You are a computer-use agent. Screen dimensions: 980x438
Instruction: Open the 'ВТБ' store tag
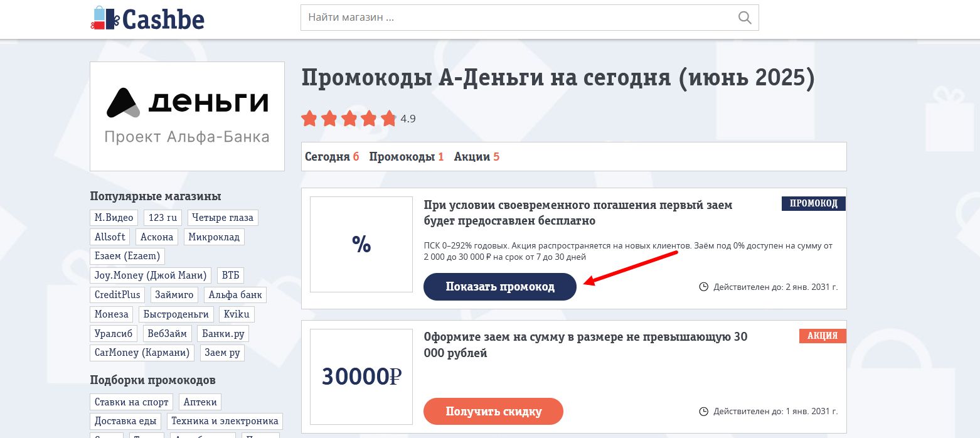point(230,275)
